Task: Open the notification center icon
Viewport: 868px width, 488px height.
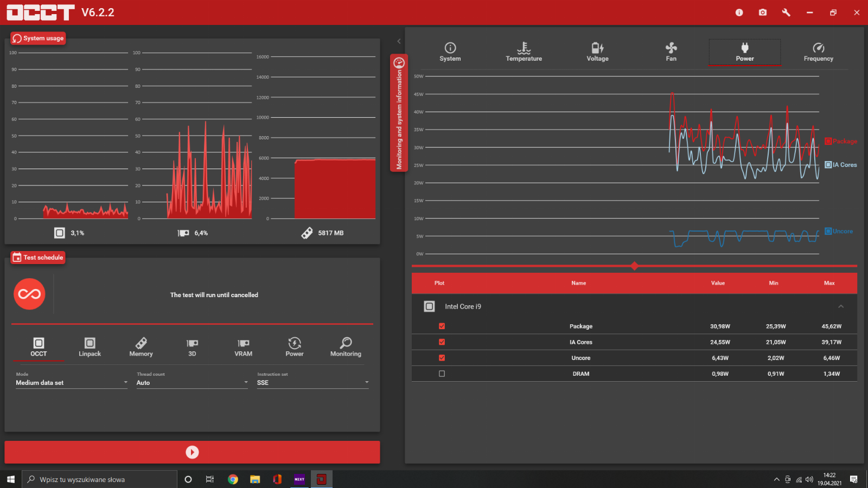Action: point(853,479)
